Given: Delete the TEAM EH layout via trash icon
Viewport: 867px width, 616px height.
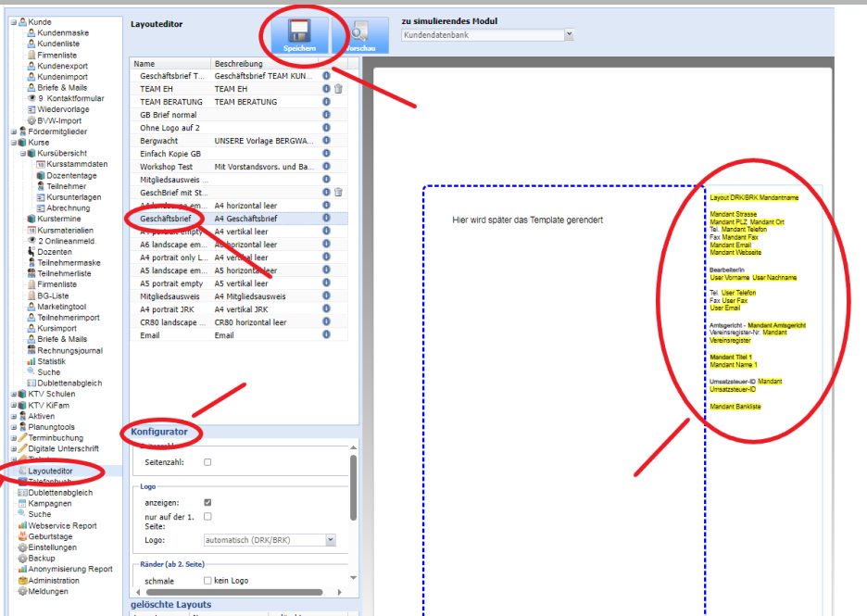Looking at the screenshot, I should pyautogui.click(x=338, y=89).
